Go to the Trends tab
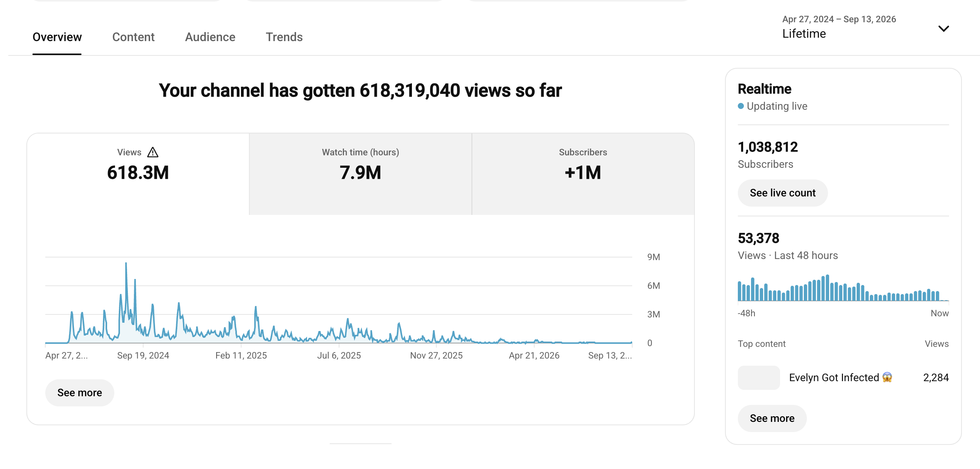Viewport: 980px width, 469px height. (x=284, y=37)
